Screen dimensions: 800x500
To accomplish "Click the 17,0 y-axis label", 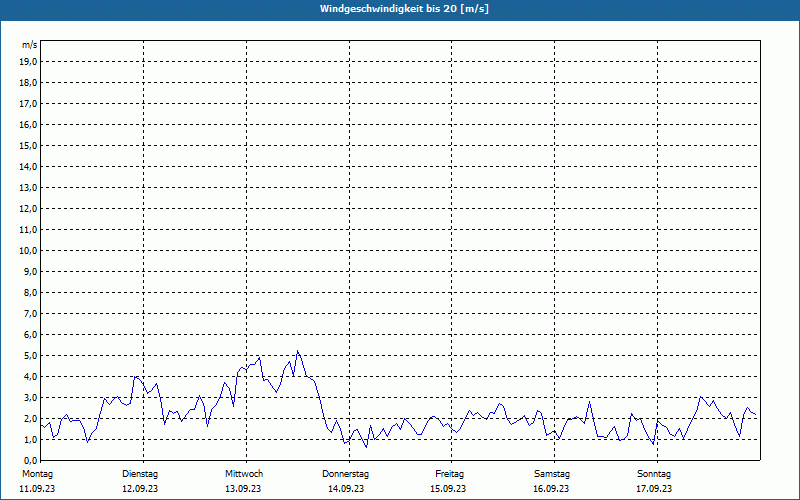I will click(28, 104).
